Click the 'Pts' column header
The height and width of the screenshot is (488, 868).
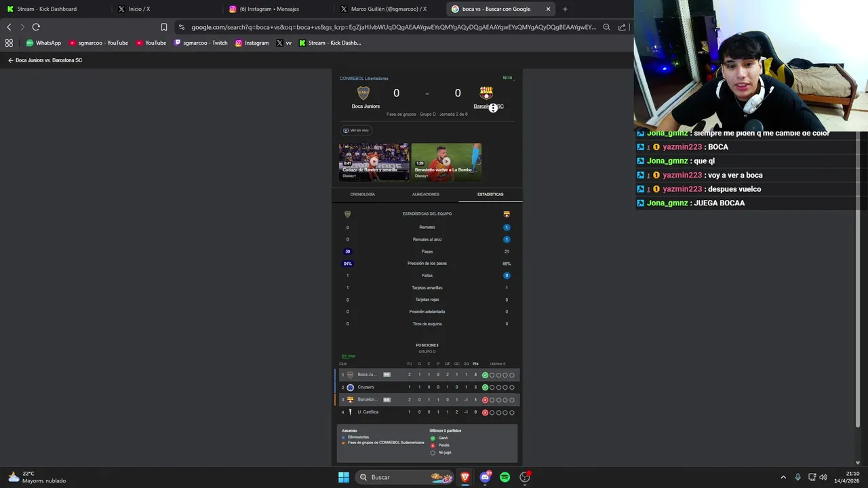[475, 364]
